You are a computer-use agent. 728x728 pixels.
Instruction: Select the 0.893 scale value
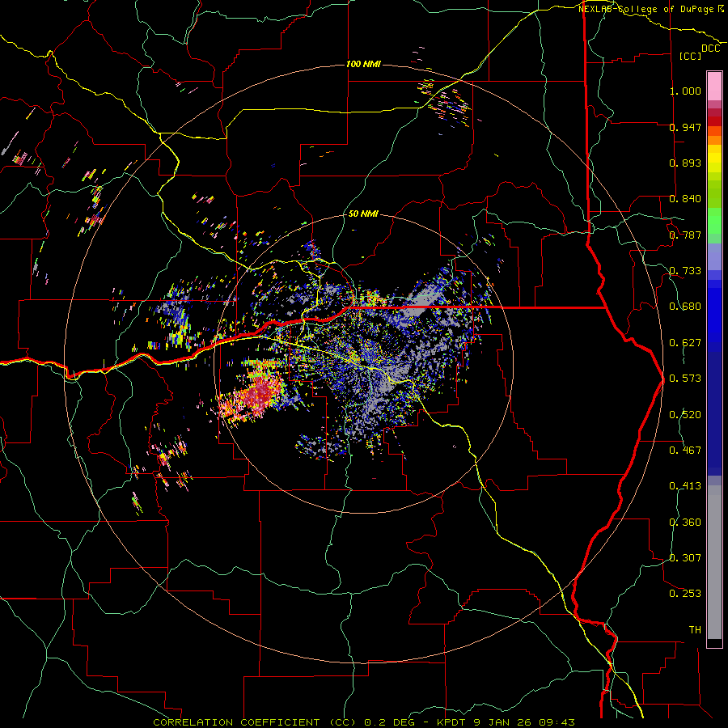click(x=685, y=163)
